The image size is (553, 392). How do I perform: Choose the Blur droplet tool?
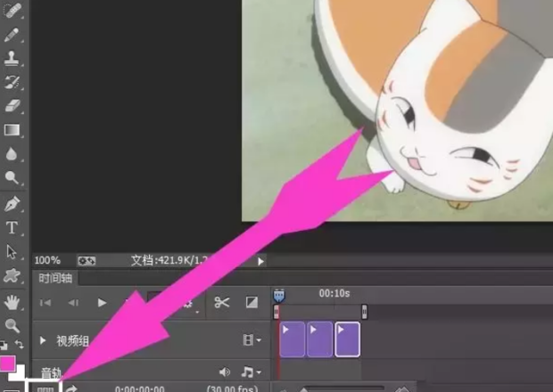point(12,154)
